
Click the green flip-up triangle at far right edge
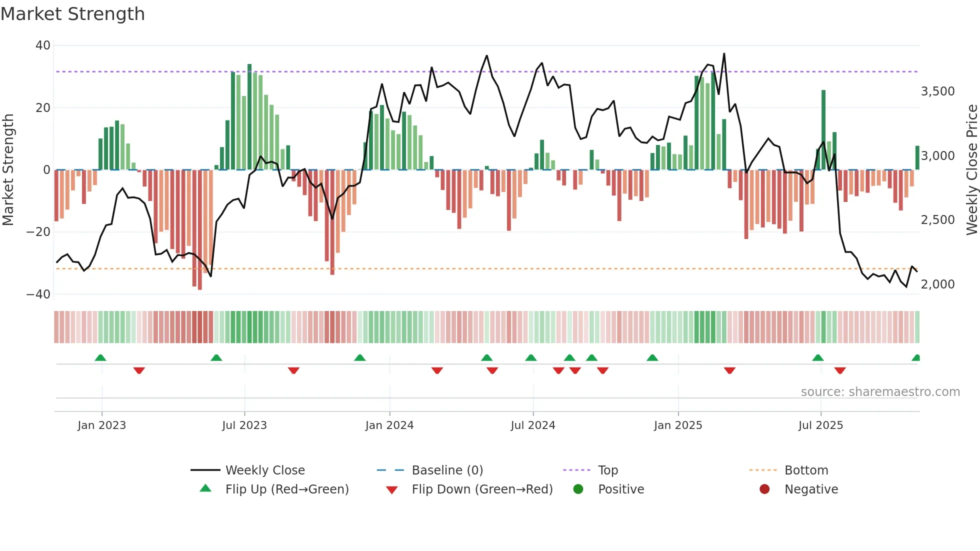click(x=916, y=358)
